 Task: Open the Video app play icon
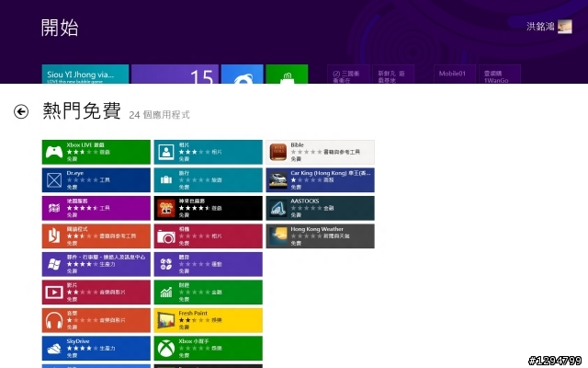(54, 293)
